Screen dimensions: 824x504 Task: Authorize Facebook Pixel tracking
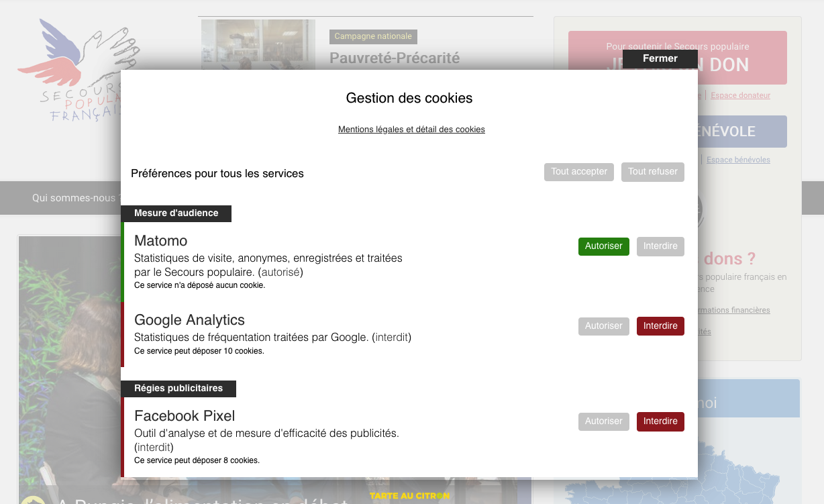pos(603,421)
